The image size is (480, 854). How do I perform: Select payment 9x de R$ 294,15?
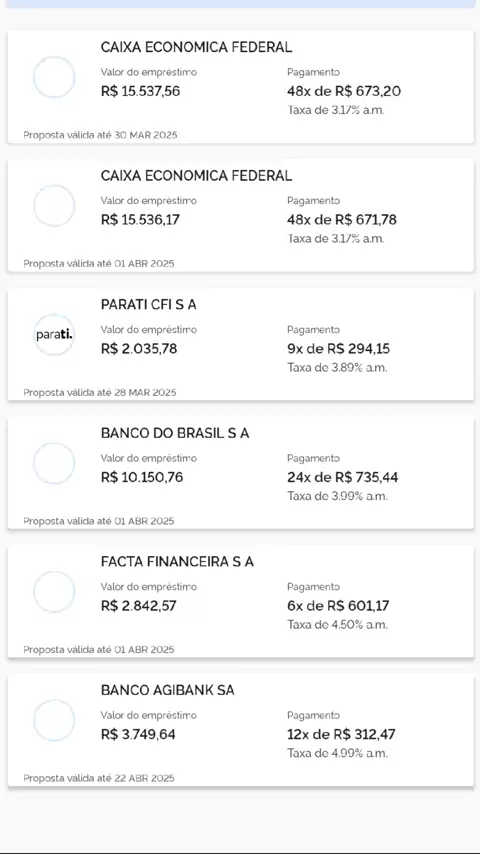pos(338,349)
